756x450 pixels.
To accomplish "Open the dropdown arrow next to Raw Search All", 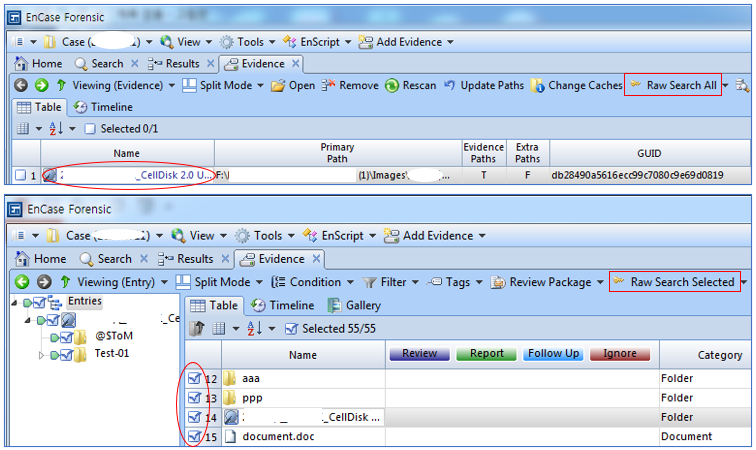I will 726,86.
